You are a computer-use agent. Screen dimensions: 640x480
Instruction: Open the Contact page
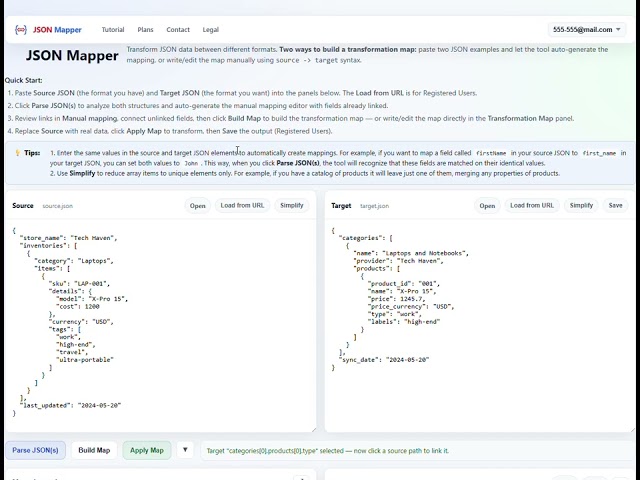pos(178,29)
